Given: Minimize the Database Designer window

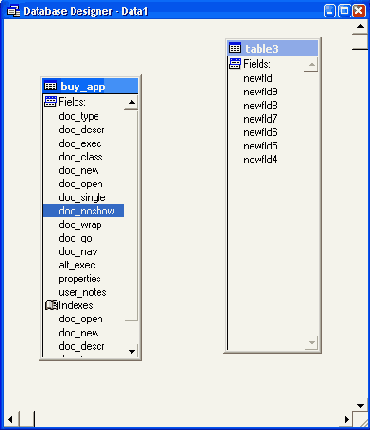Looking at the screenshot, I should [x=329, y=11].
